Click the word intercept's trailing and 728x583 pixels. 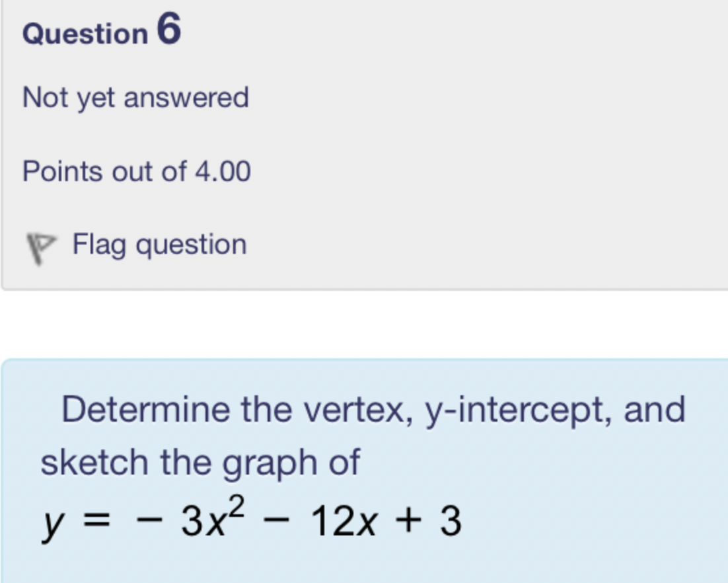pyautogui.click(x=654, y=409)
